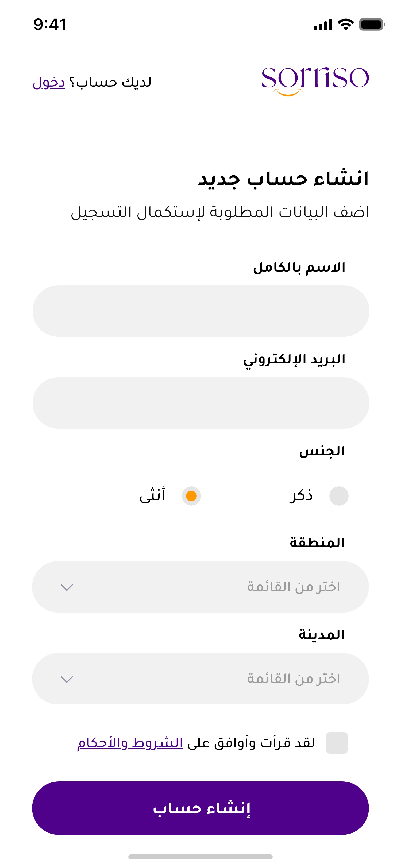Screen dimensions: 401x868
Task: Open the المنطقة region dropdown
Action: tap(201, 587)
